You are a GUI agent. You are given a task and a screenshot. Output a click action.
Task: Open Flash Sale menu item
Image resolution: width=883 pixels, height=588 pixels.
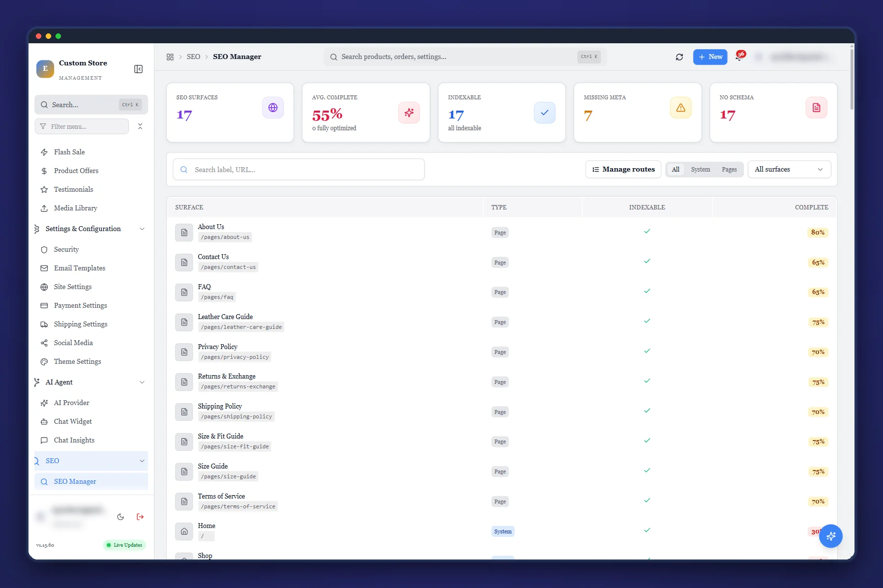tap(91, 152)
